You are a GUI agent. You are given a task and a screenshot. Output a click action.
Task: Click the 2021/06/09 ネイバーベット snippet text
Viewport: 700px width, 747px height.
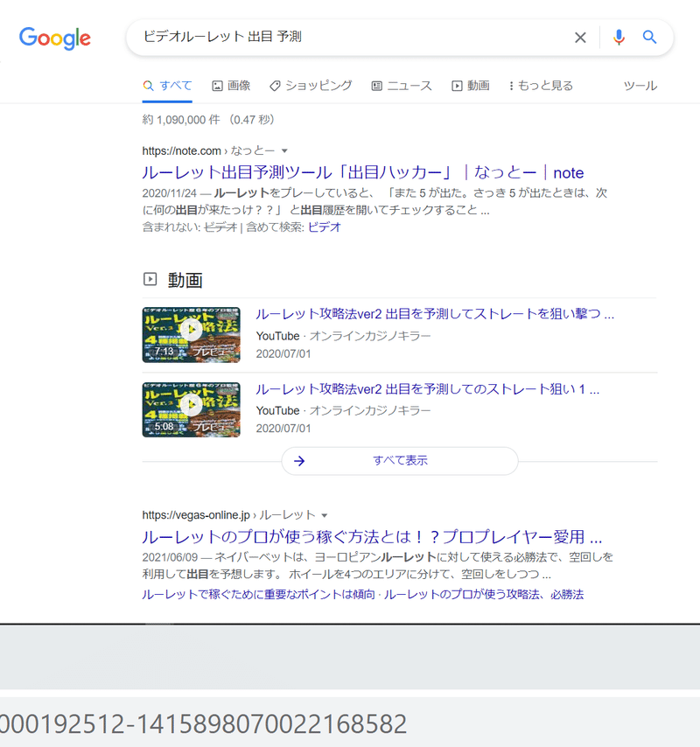[x=377, y=565]
